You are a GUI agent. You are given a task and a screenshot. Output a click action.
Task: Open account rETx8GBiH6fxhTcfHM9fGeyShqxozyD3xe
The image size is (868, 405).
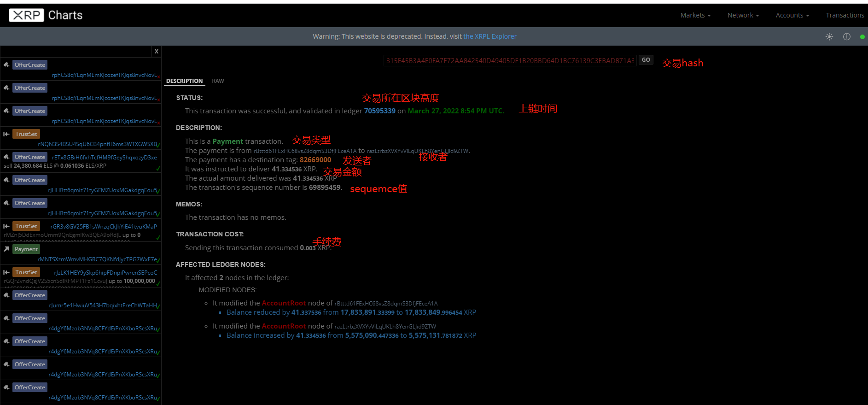pyautogui.click(x=105, y=158)
